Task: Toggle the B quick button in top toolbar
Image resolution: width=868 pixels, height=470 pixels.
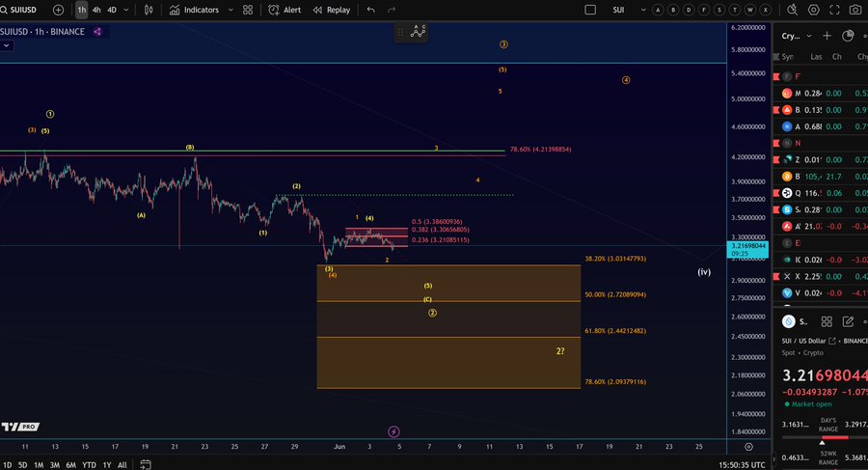Action: [673, 10]
